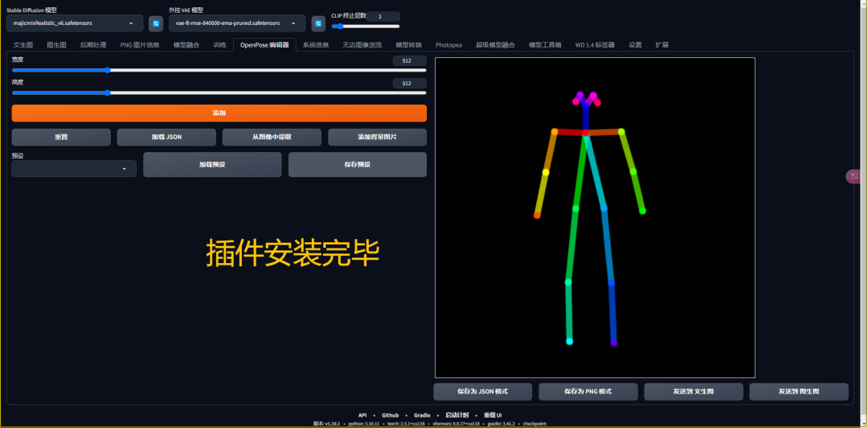Screen dimensions: 868x428
Task: Click 保存为 JSON 格式 button
Action: [x=483, y=392]
